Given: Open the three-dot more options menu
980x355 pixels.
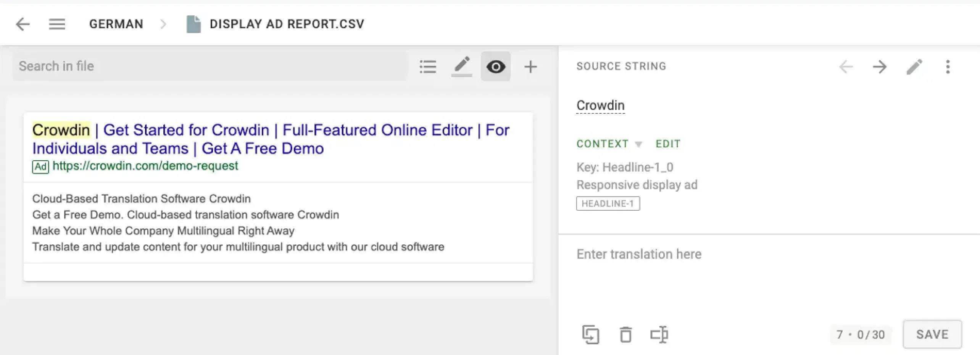Looking at the screenshot, I should (948, 67).
